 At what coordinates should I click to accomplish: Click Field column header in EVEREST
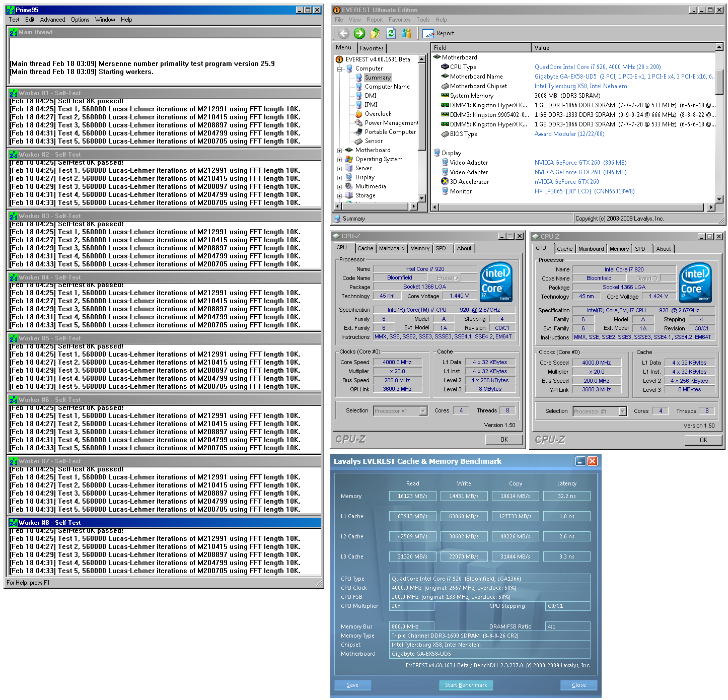(x=481, y=48)
